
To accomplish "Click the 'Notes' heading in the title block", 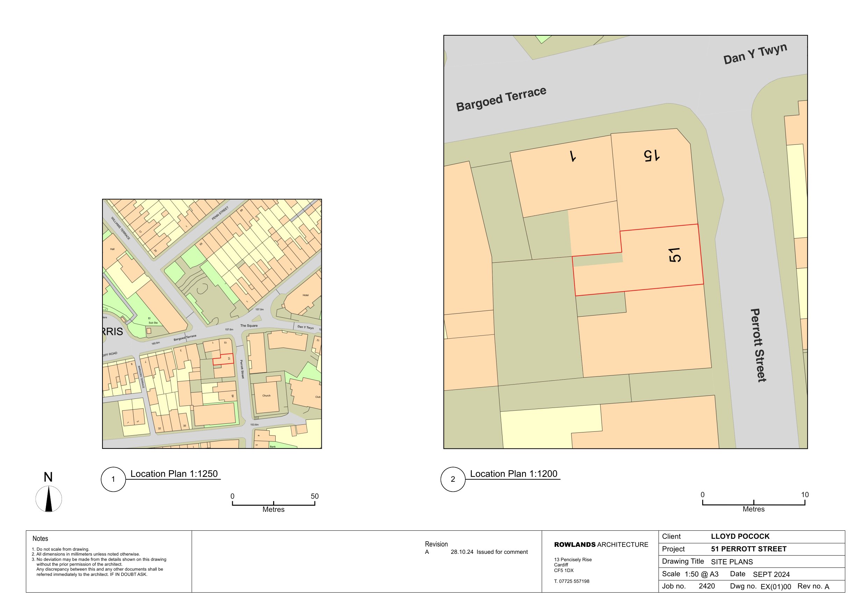I will coord(40,538).
